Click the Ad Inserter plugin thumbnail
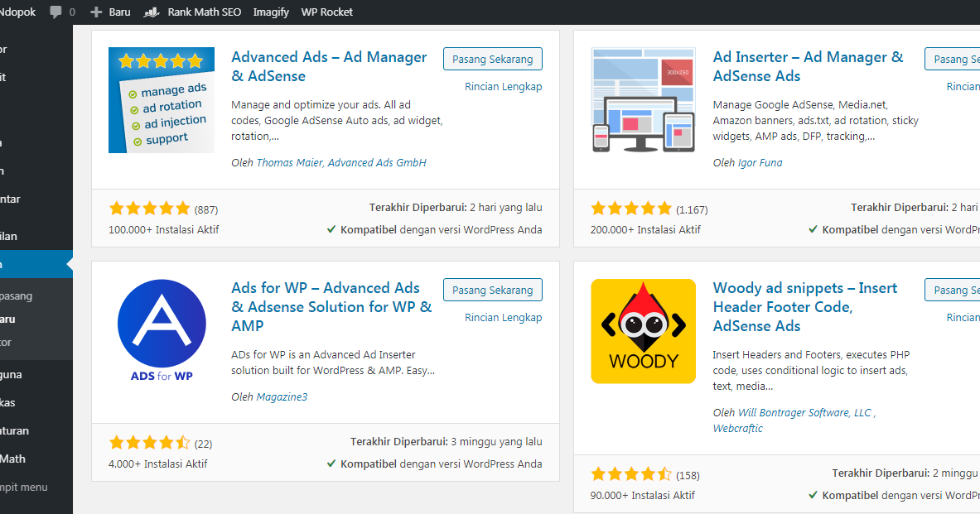 (x=643, y=100)
